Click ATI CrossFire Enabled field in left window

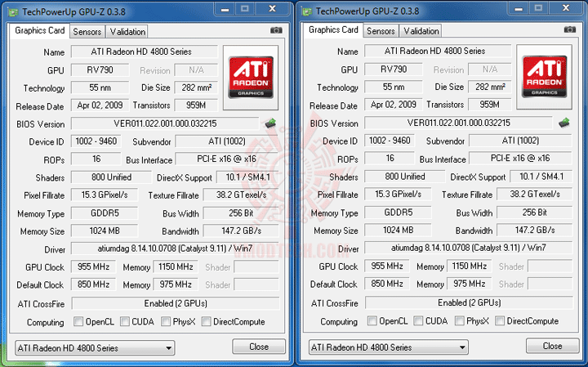(176, 303)
